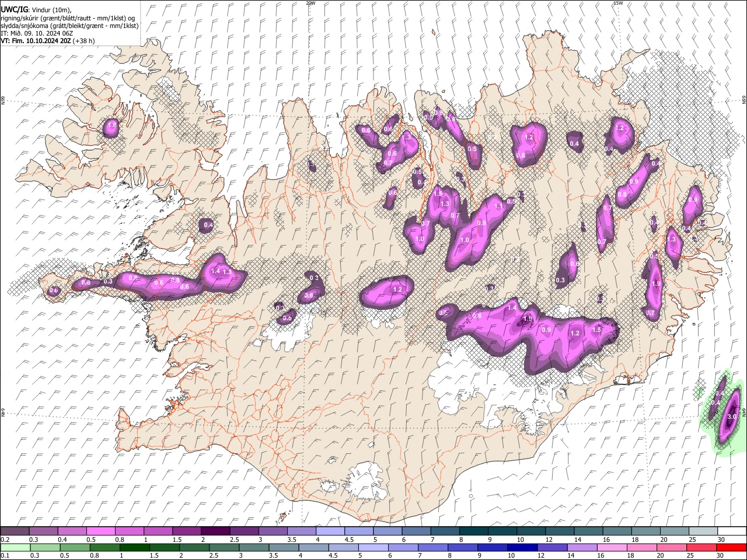The height and width of the screenshot is (560, 747).
Task: Select upper legend row swatch starting at 6
Action: point(416,531)
